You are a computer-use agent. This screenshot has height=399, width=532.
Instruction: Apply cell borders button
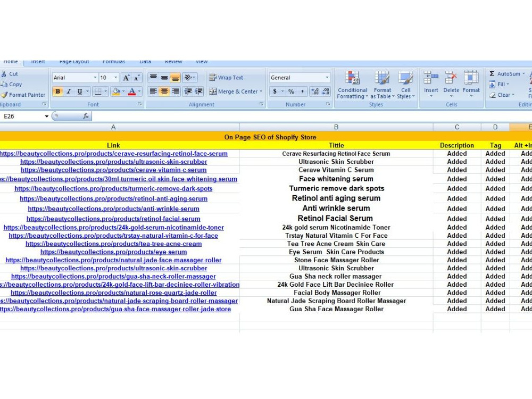pos(98,92)
